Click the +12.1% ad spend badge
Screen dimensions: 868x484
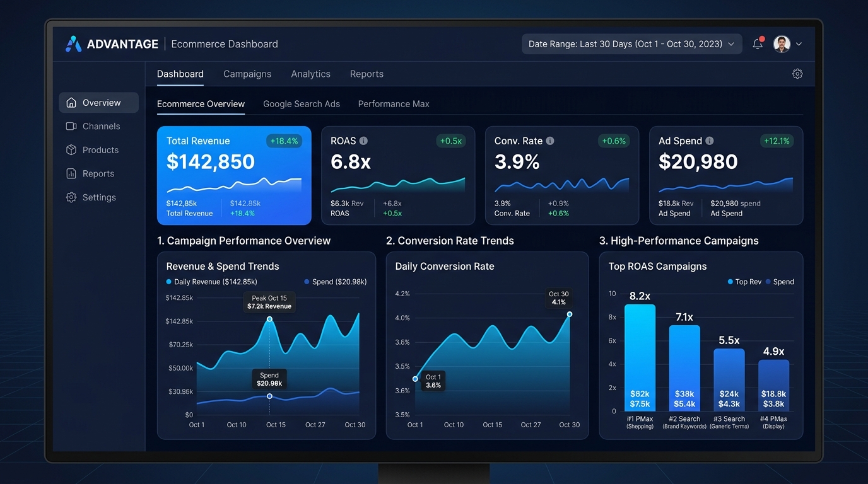(777, 141)
